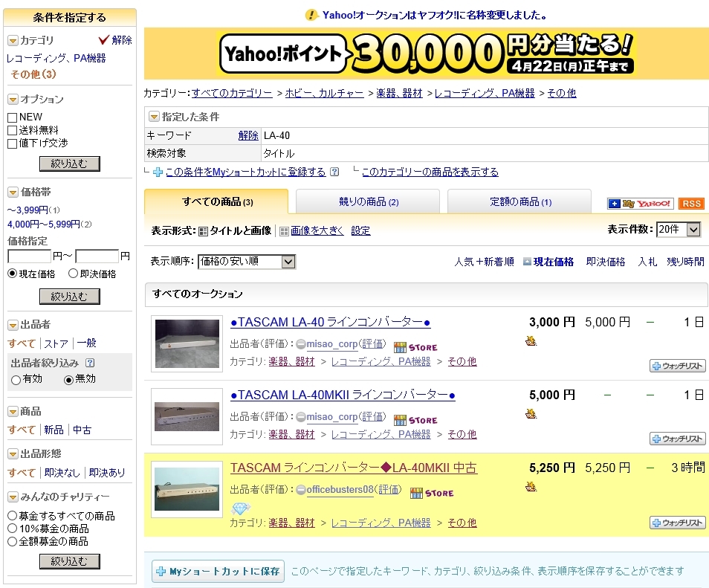The height and width of the screenshot is (588, 709).
Task: Select 全額募金の商品 radio option
Action: [x=13, y=541]
